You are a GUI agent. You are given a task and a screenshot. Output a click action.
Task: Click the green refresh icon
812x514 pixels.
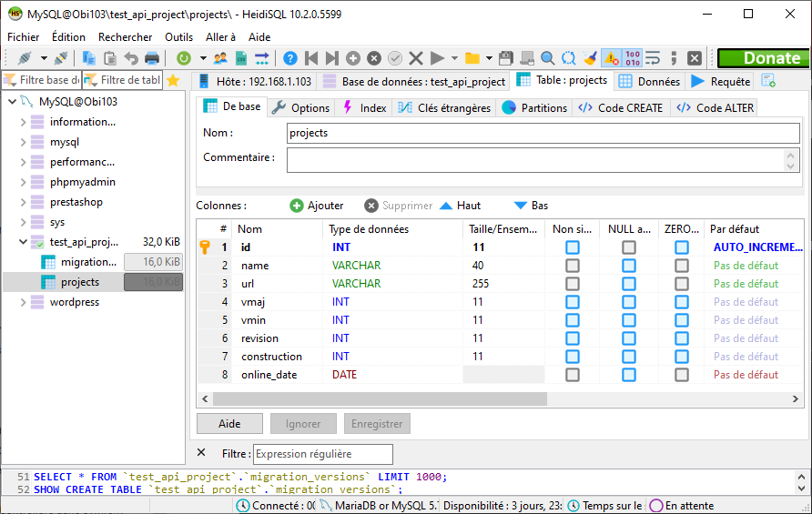[184, 58]
